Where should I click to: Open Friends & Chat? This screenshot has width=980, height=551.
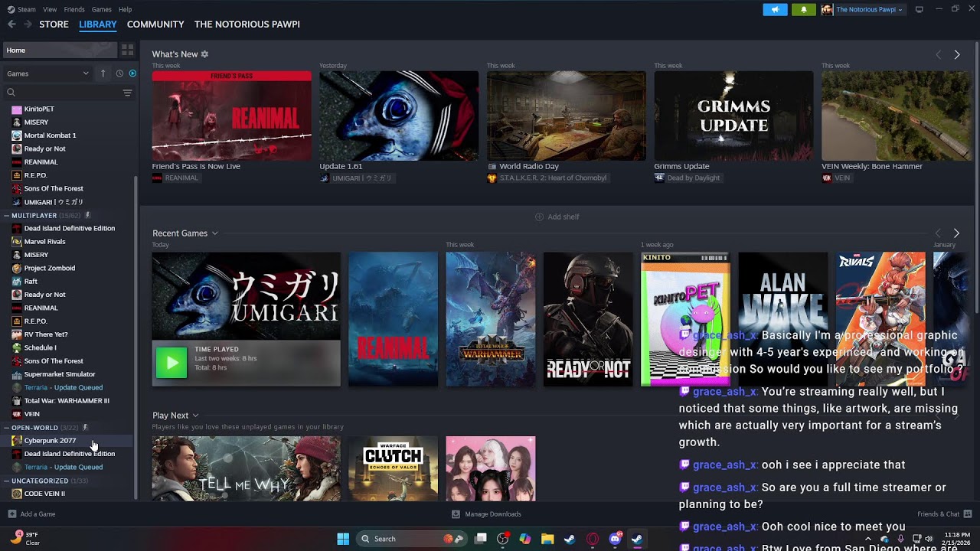[944, 514]
